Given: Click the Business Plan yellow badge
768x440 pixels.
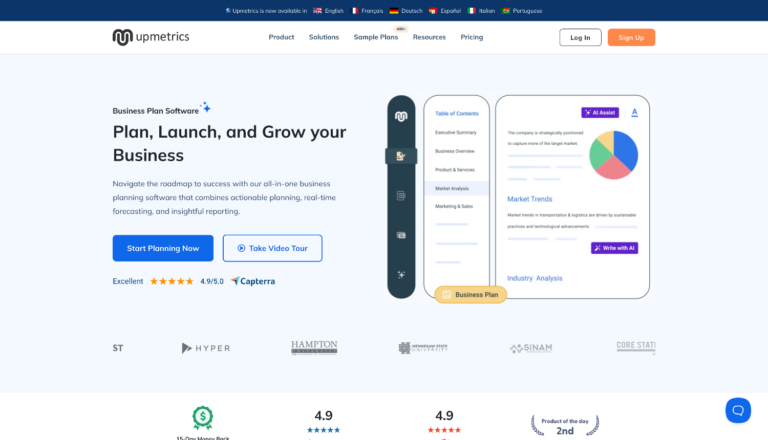Looking at the screenshot, I should click(470, 294).
